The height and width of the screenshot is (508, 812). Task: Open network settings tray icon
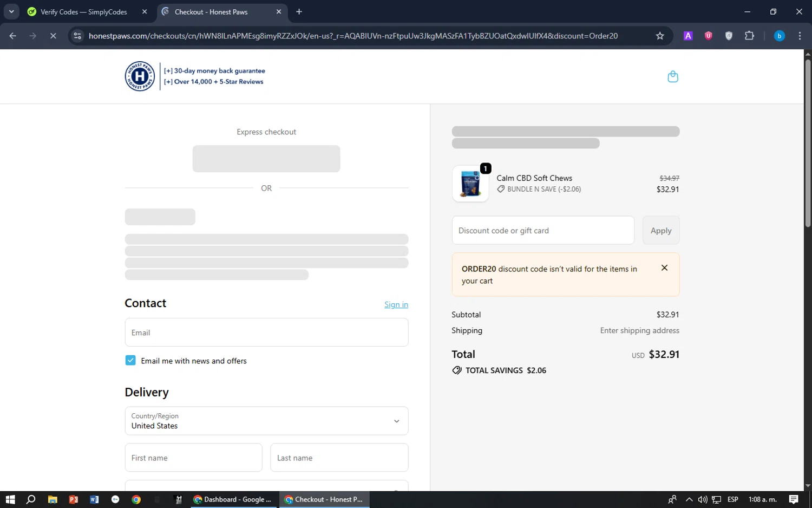(716, 499)
